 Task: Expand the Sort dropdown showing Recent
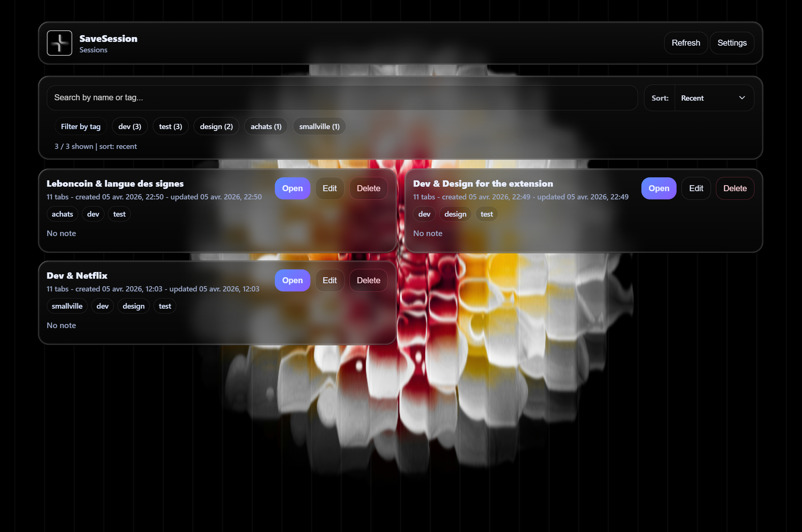[x=714, y=98]
